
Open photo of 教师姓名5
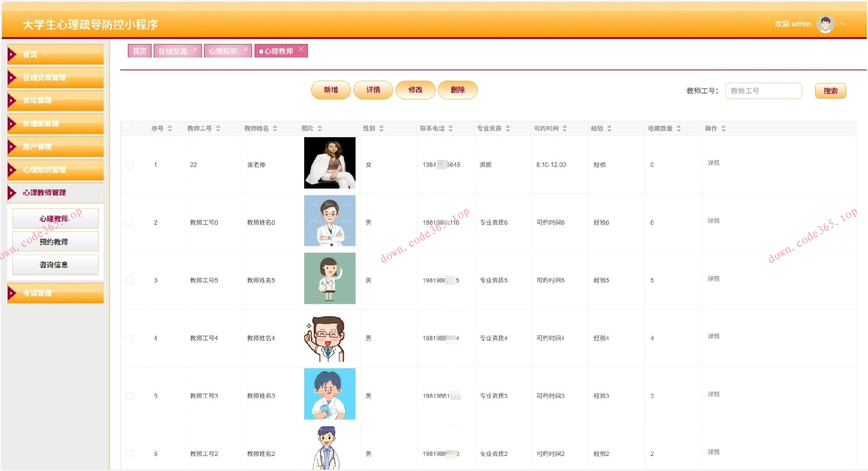[x=330, y=278]
